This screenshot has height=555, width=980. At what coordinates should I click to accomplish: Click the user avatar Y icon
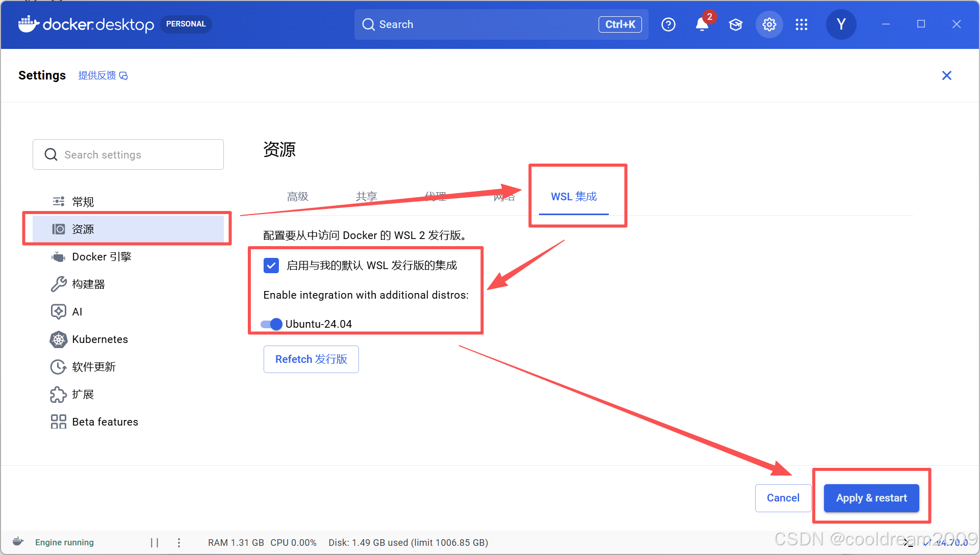841,24
